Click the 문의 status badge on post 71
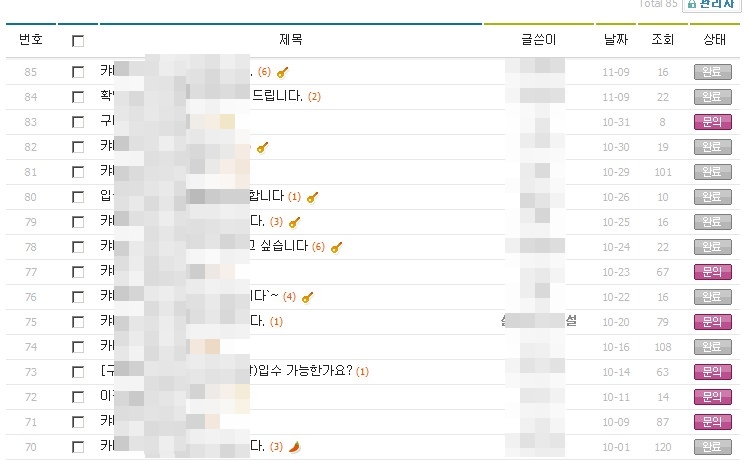 pos(708,422)
